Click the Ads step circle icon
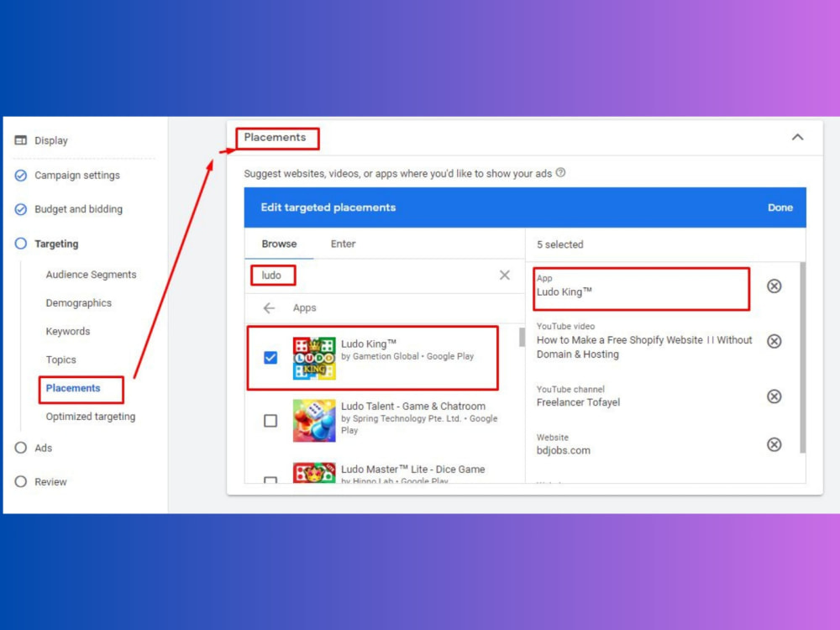The width and height of the screenshot is (840, 630). click(x=21, y=448)
